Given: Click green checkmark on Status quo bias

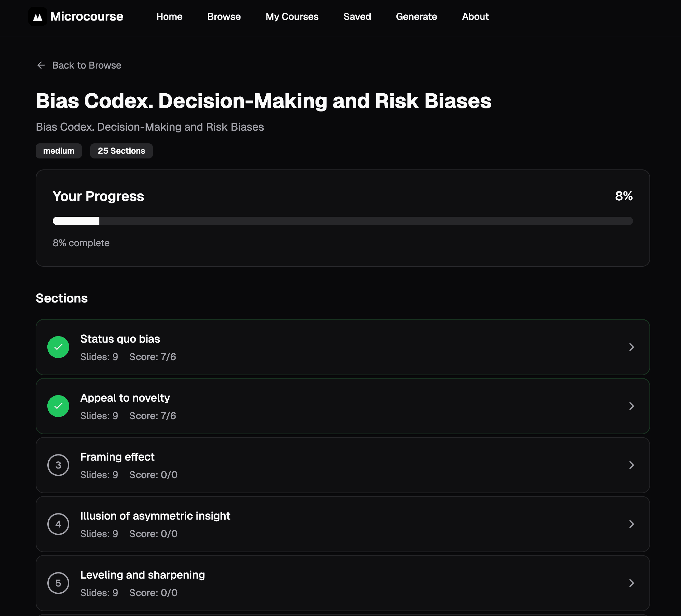Looking at the screenshot, I should [58, 347].
